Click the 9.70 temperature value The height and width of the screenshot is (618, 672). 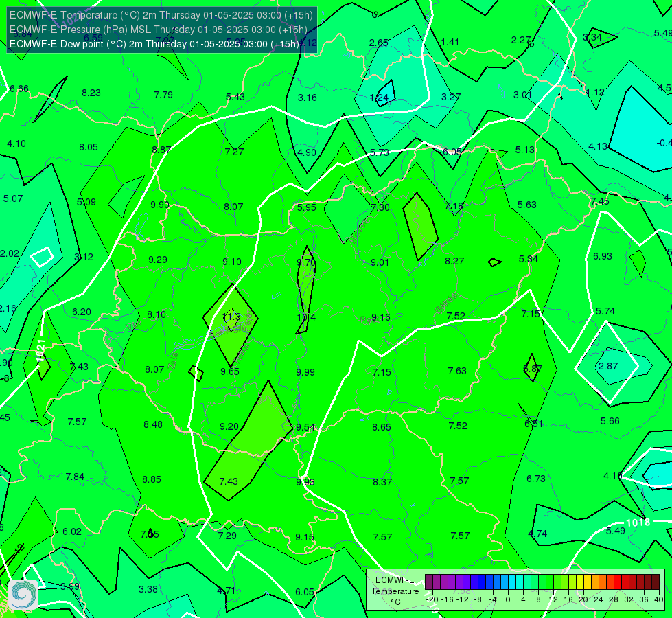pyautogui.click(x=306, y=262)
